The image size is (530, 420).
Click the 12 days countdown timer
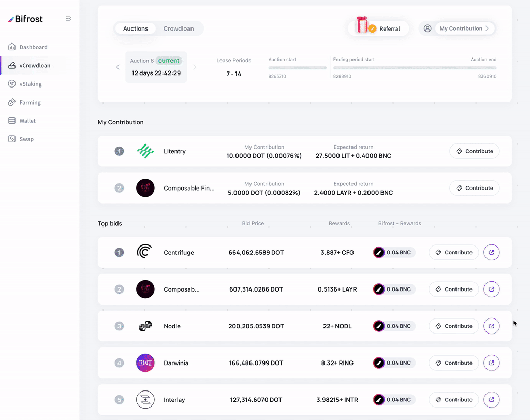pos(156,73)
